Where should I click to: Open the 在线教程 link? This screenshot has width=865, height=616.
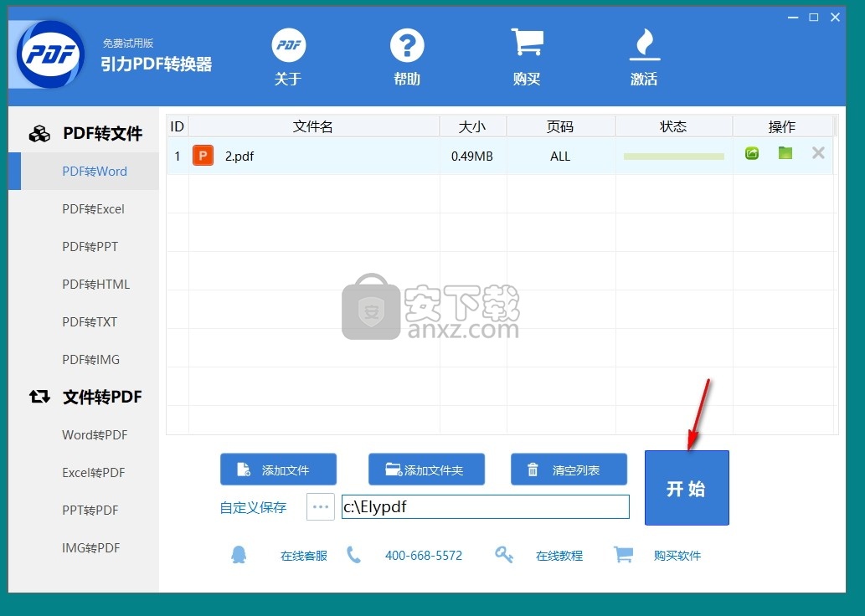coord(559,556)
